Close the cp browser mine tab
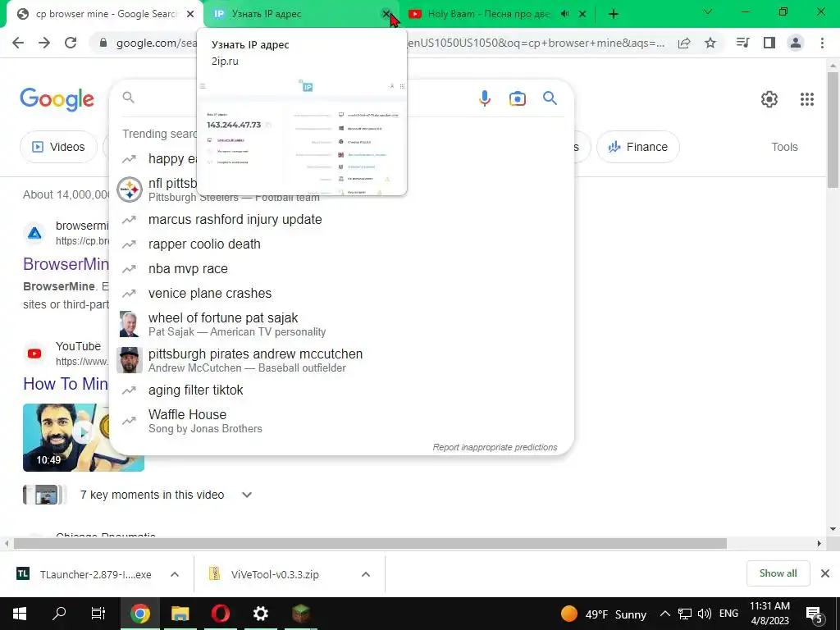 pos(190,14)
